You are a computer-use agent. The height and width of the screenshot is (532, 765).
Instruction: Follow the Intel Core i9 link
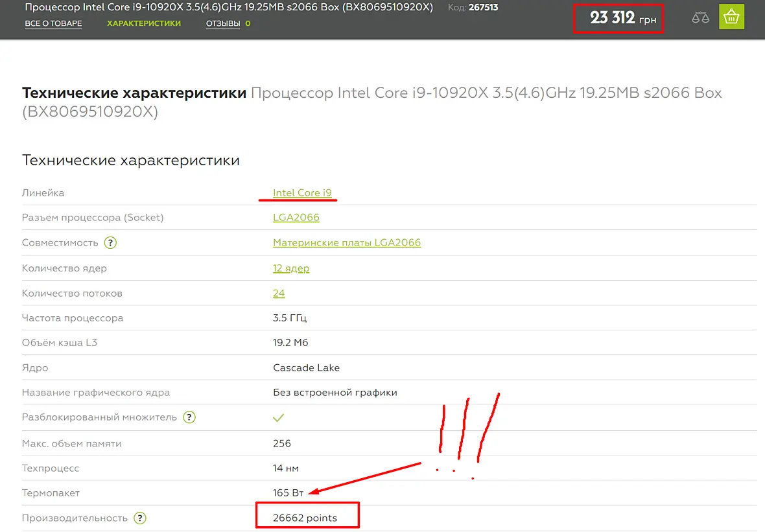302,192
